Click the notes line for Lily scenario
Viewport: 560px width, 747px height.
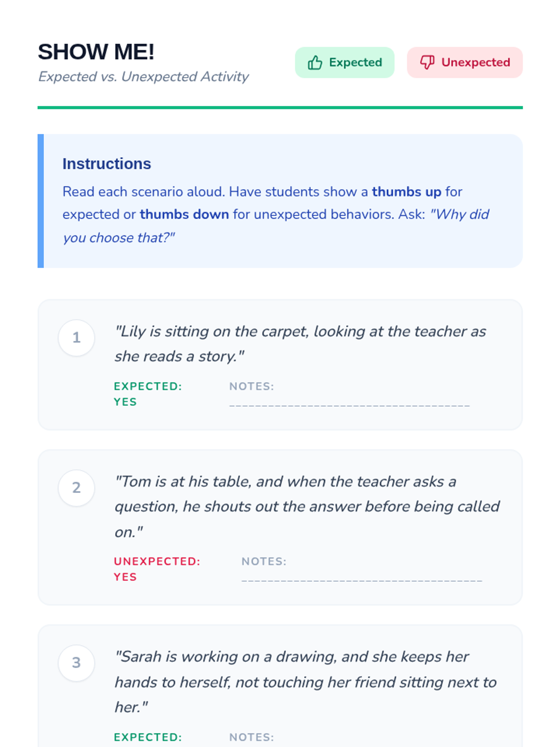[349, 404]
